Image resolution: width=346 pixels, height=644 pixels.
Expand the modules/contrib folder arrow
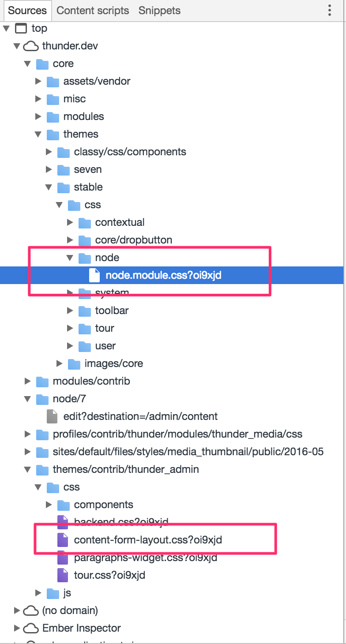[x=28, y=381]
